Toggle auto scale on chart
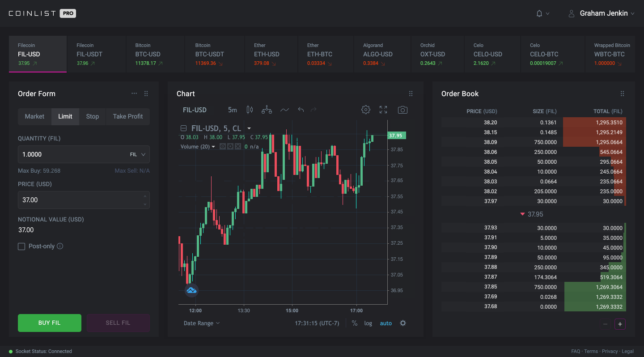 386,323
